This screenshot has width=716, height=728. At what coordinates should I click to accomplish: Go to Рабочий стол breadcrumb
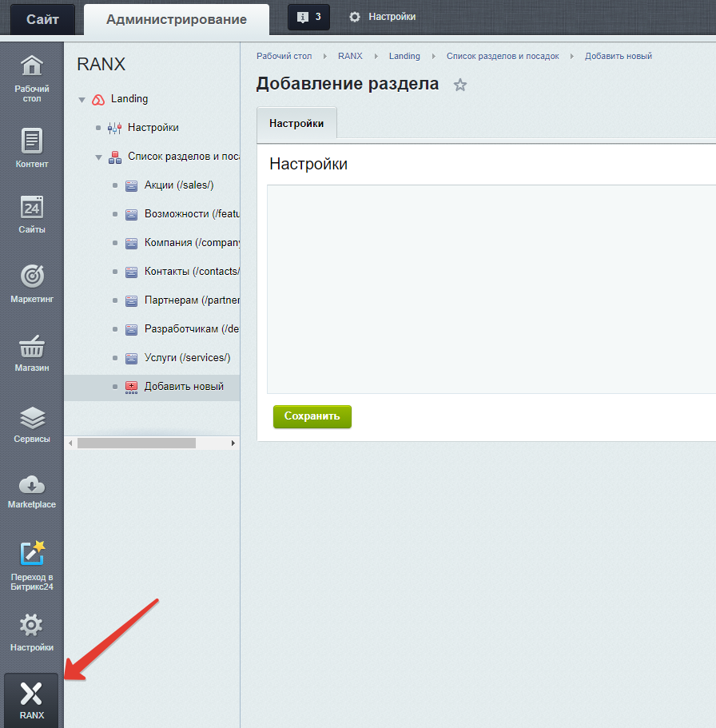tap(284, 56)
